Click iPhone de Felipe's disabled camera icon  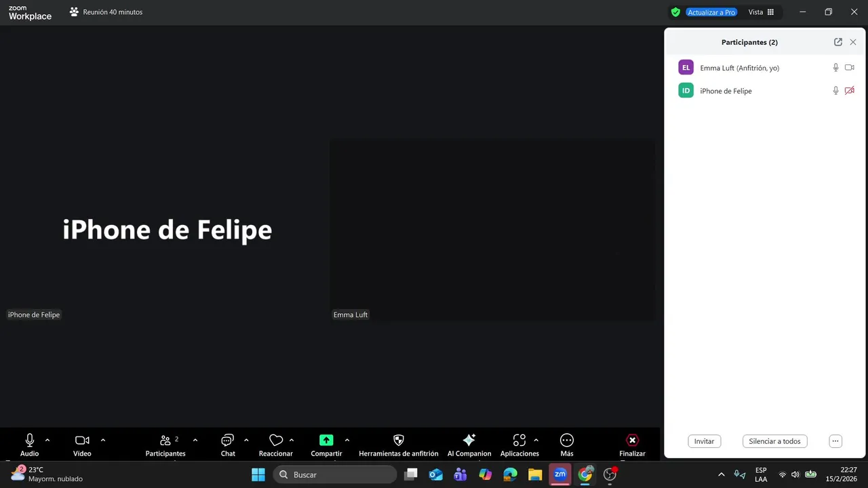point(850,91)
